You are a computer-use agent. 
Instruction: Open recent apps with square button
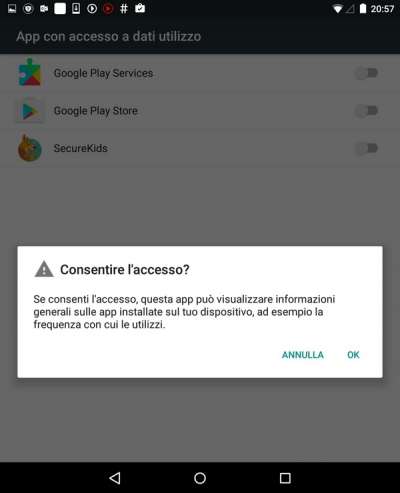285,478
